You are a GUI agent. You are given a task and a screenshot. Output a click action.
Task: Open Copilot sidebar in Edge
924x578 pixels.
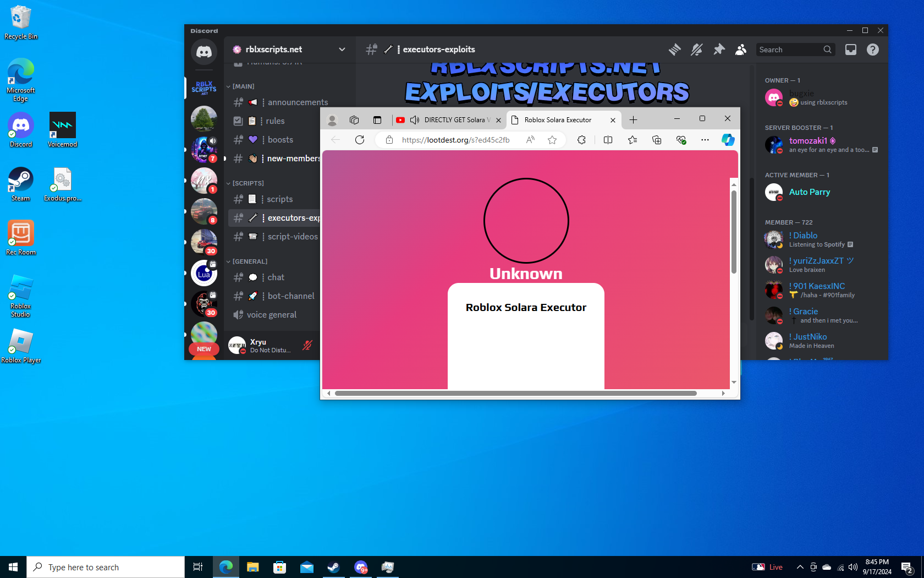pyautogui.click(x=728, y=140)
